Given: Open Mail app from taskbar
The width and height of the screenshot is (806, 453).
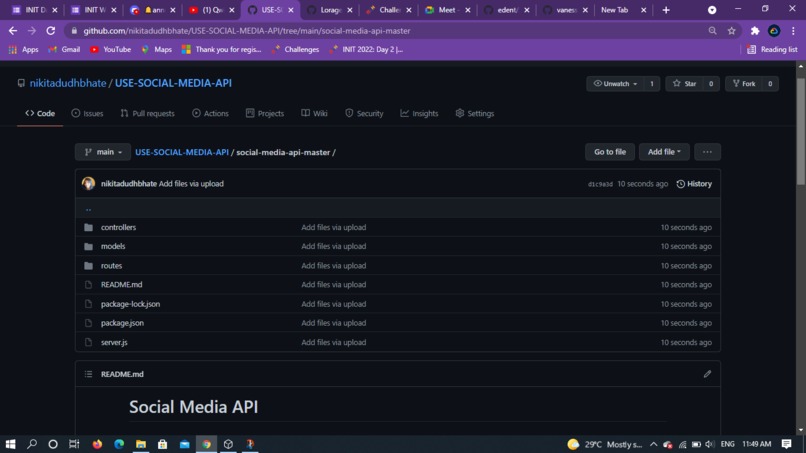Looking at the screenshot, I should (185, 444).
